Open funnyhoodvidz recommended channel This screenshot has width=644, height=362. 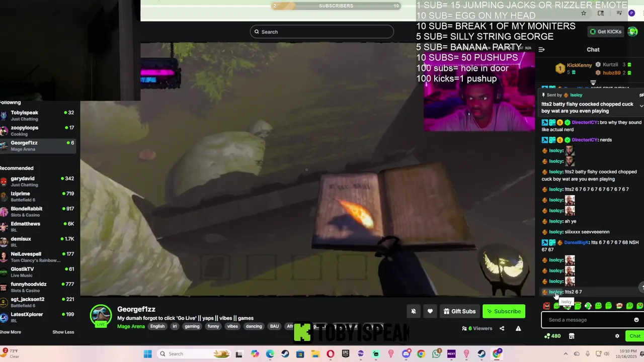click(38, 287)
